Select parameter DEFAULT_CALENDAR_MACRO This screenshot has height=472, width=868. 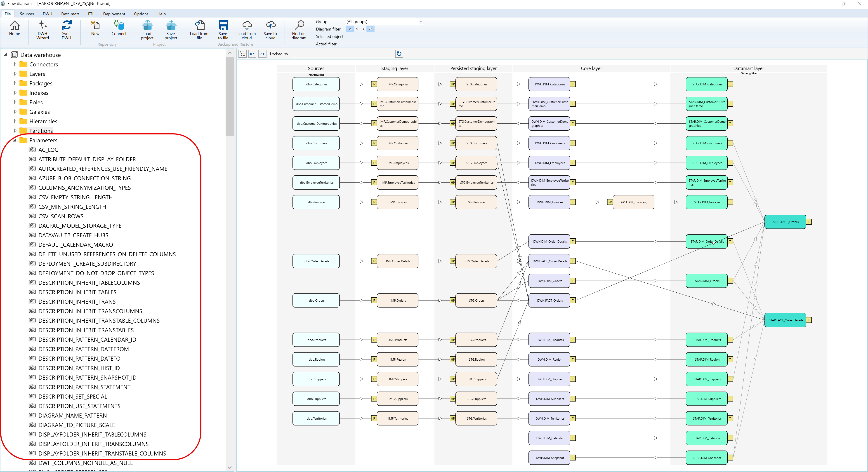pos(75,245)
